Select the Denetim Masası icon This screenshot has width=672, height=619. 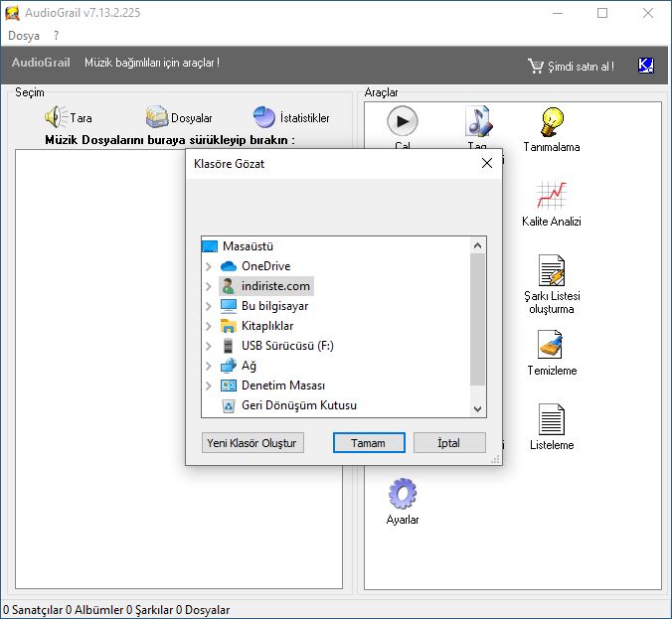tap(228, 386)
